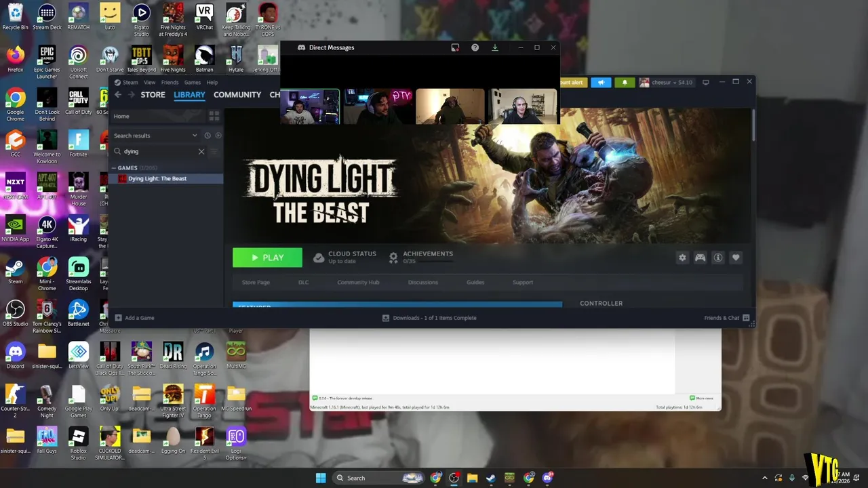Open the Games menu in Steam
The image size is (868, 488).
192,82
